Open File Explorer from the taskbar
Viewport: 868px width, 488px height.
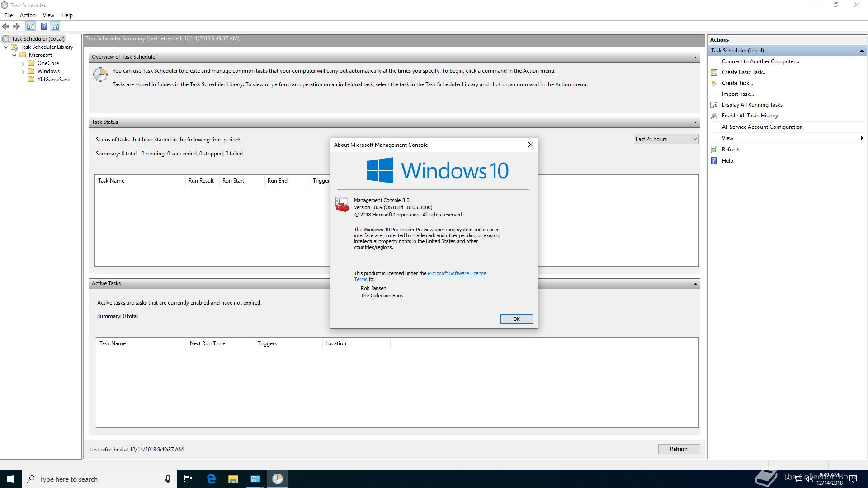(233, 479)
